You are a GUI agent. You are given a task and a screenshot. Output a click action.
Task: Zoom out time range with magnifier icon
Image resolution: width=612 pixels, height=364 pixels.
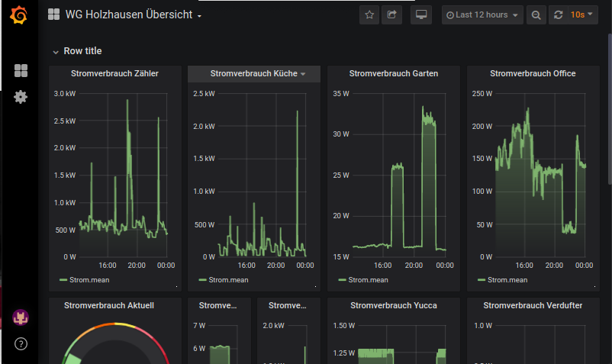tap(536, 14)
